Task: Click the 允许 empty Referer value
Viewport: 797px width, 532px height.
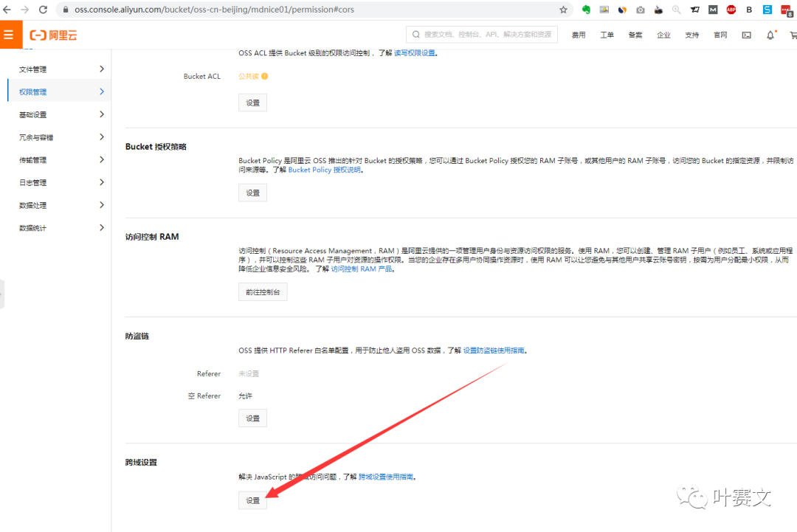Action: coord(245,396)
